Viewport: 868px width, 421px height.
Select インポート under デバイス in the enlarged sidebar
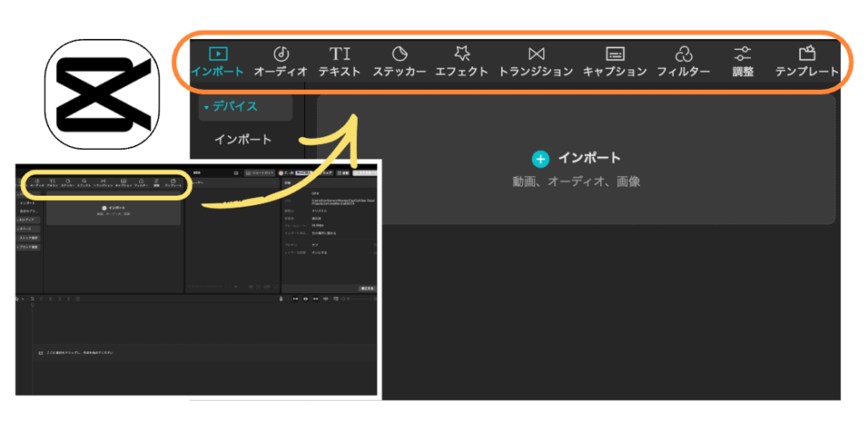tap(243, 139)
